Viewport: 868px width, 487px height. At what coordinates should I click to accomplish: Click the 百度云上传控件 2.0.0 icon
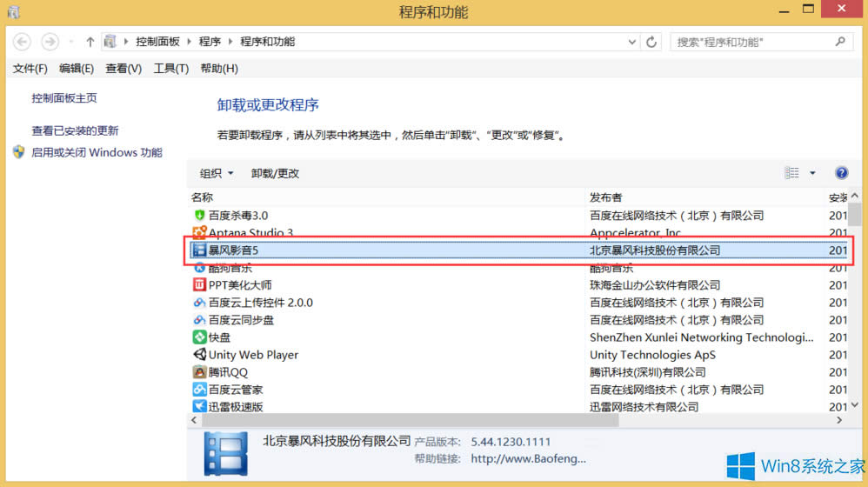199,303
